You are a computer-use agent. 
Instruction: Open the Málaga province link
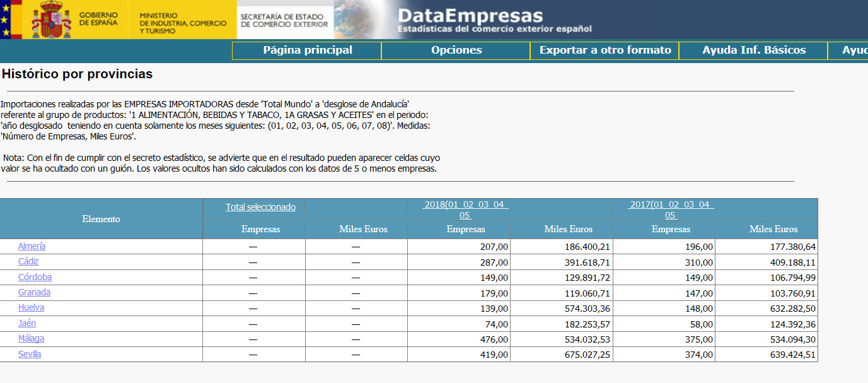point(31,338)
